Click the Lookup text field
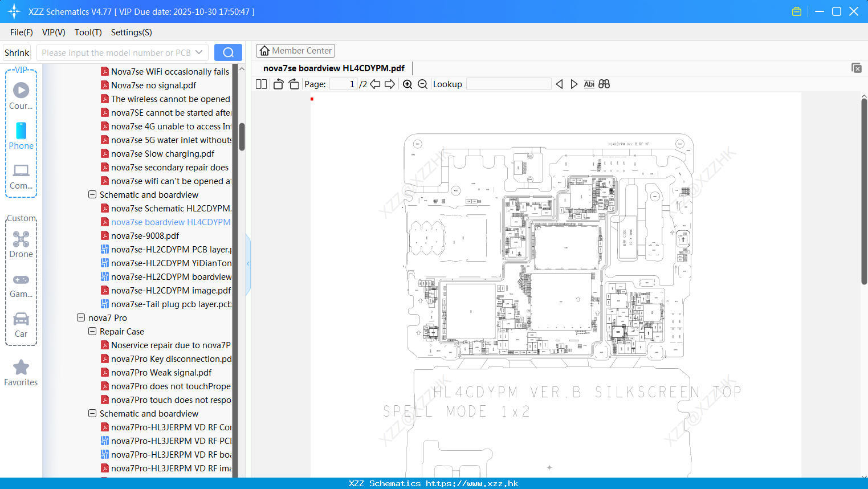Image resolution: width=868 pixels, height=489 pixels. [508, 84]
